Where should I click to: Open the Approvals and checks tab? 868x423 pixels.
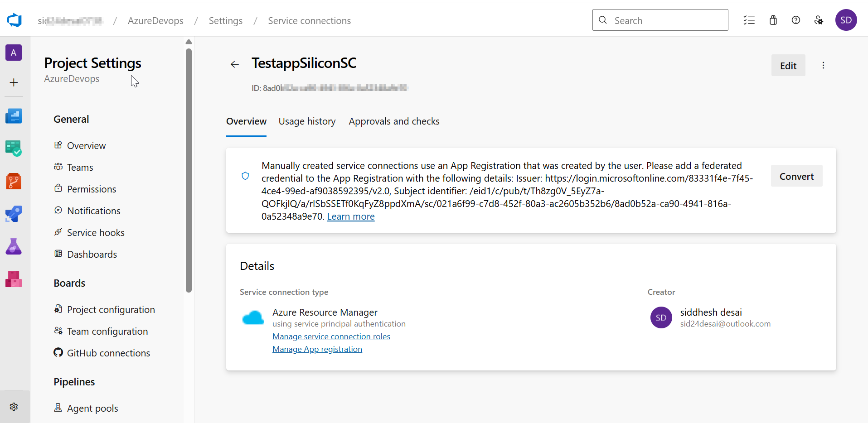pos(394,121)
